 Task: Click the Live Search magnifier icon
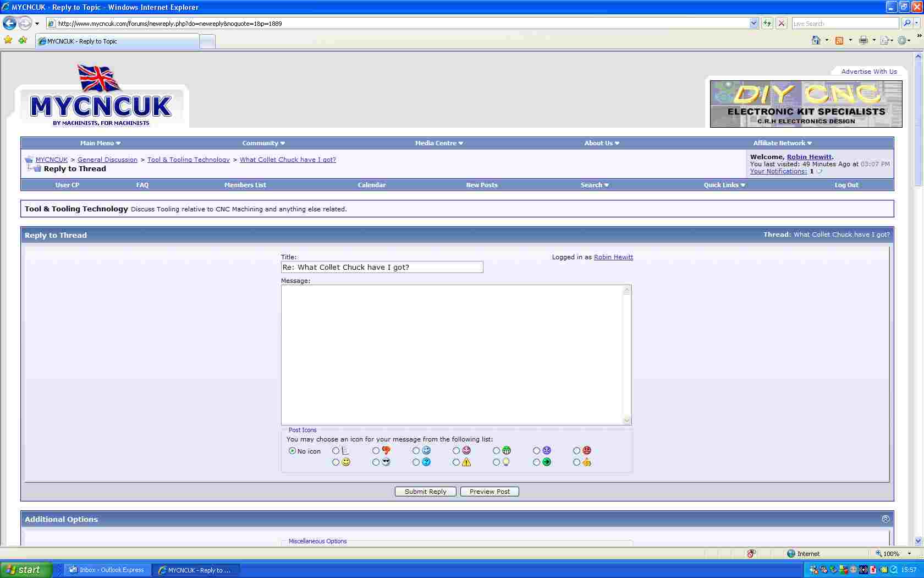coord(907,23)
